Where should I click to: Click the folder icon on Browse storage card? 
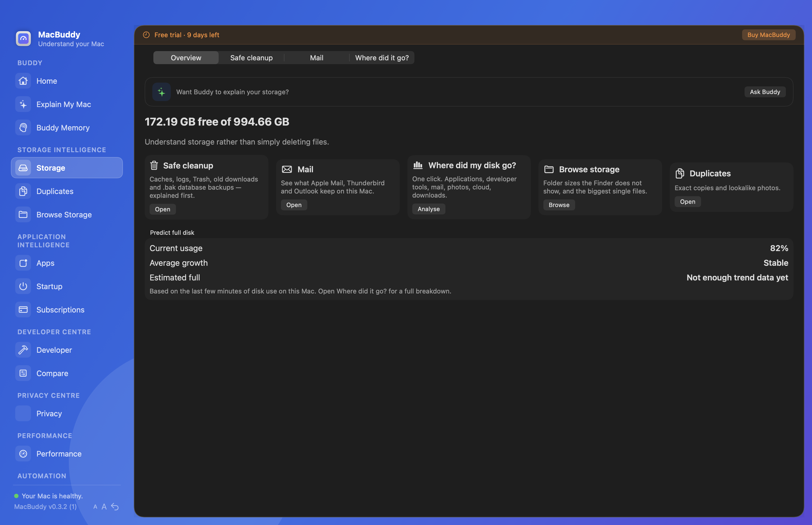click(549, 170)
